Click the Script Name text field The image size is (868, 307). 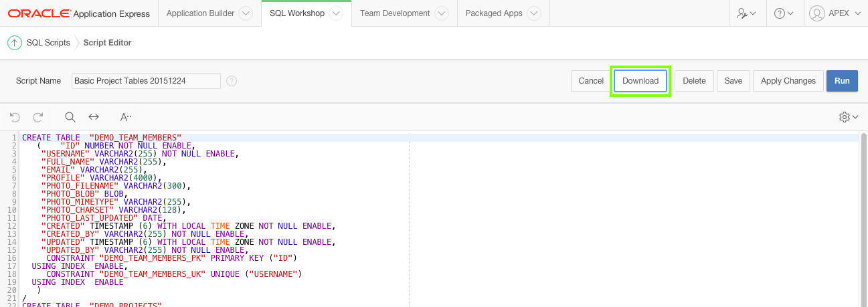146,81
